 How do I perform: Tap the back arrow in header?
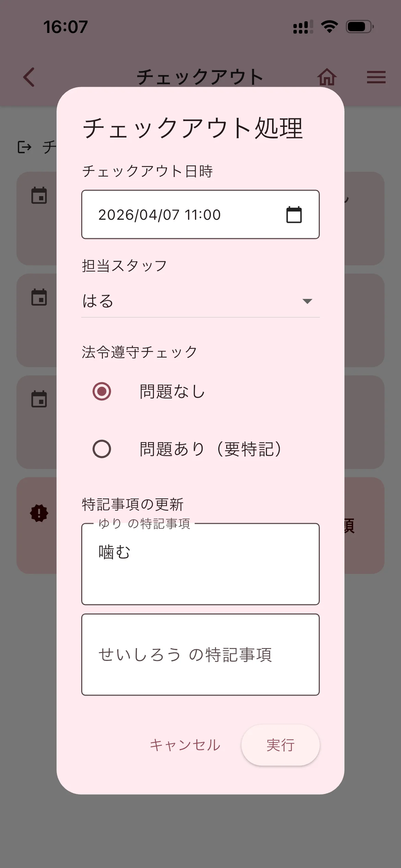[29, 77]
